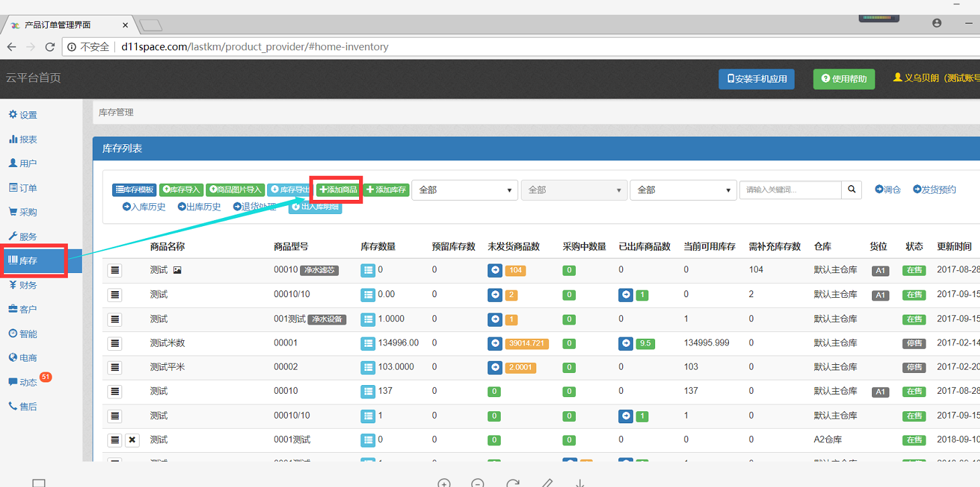Open the Chrome profile avatar icon
This screenshot has height=487, width=980.
pyautogui.click(x=936, y=23)
